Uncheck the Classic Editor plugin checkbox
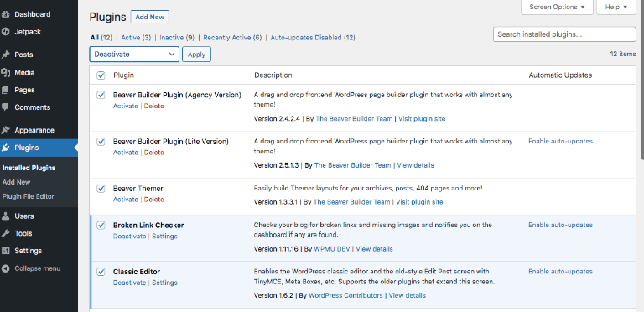Image resolution: width=644 pixels, height=312 pixels. tap(101, 272)
